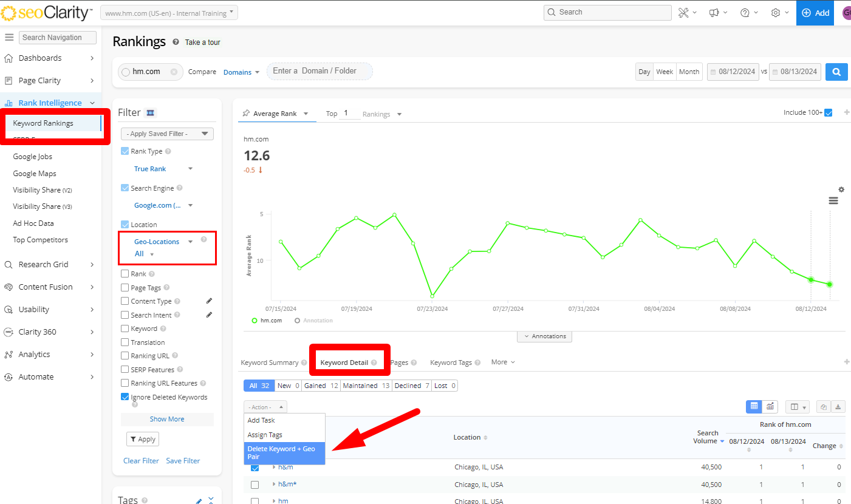Enable the Ranking URL filter checkbox
Screen dimensions: 851x504
point(125,356)
